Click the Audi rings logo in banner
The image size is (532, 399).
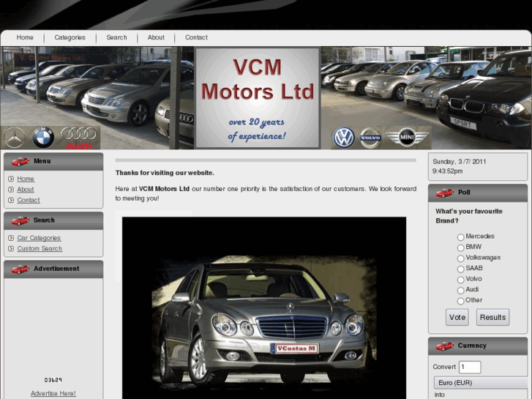pos(79,137)
